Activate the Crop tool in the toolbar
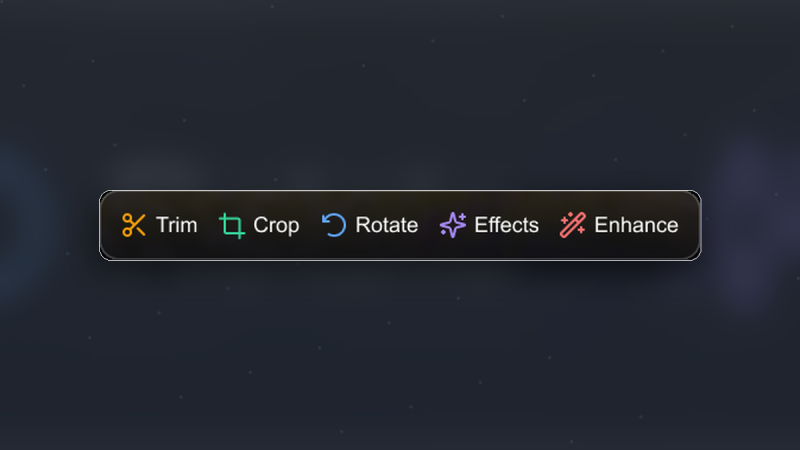This screenshot has height=450, width=800. pyautogui.click(x=259, y=225)
